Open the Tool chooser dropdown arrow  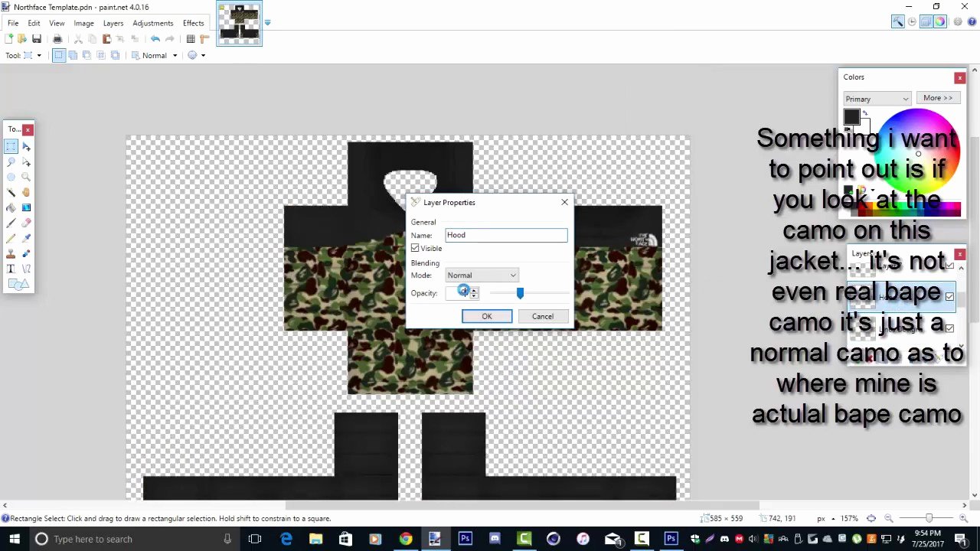coord(38,56)
